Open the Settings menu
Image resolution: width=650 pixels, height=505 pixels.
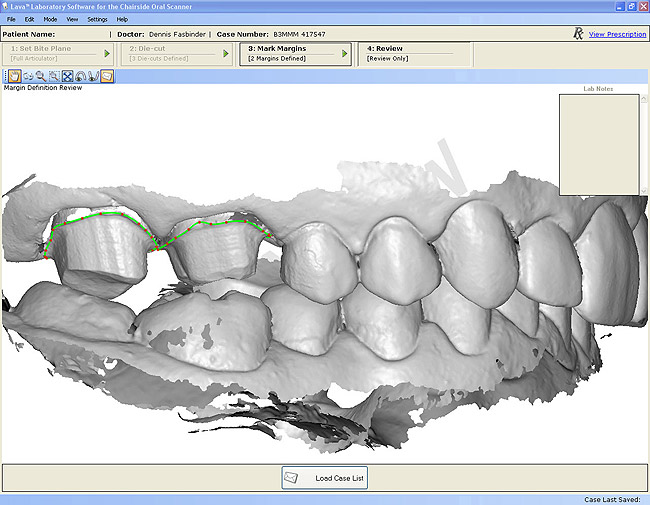(x=97, y=19)
